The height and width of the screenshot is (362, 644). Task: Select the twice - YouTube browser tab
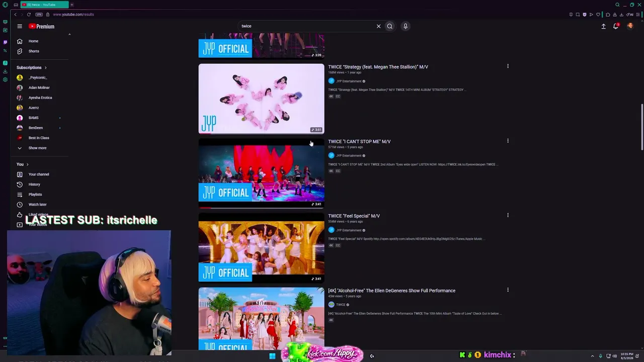click(x=45, y=5)
